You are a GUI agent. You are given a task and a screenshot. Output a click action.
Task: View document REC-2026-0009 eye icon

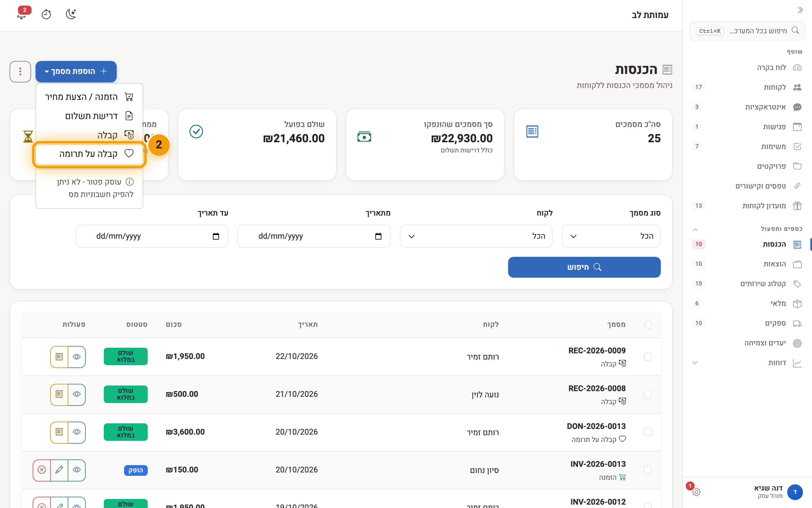click(77, 357)
